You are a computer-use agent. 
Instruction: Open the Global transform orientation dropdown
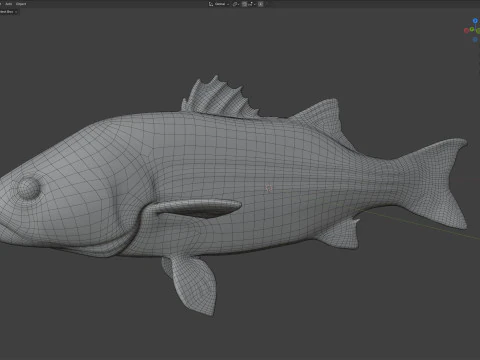coord(219,4)
